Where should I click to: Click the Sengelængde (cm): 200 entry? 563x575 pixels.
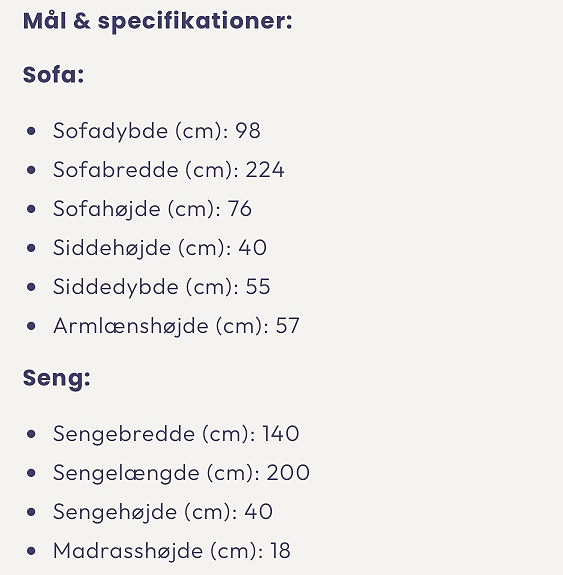[x=182, y=473]
